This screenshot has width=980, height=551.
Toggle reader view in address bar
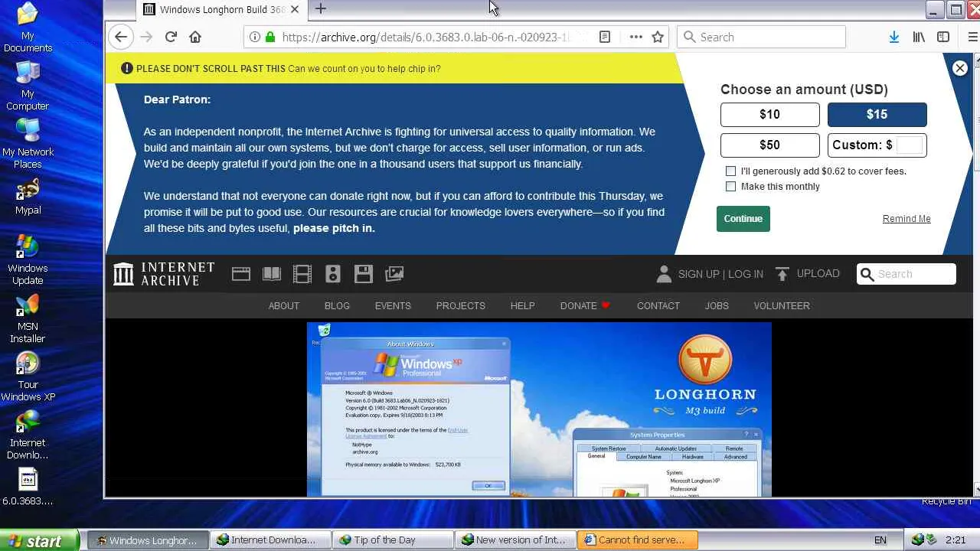(x=605, y=37)
